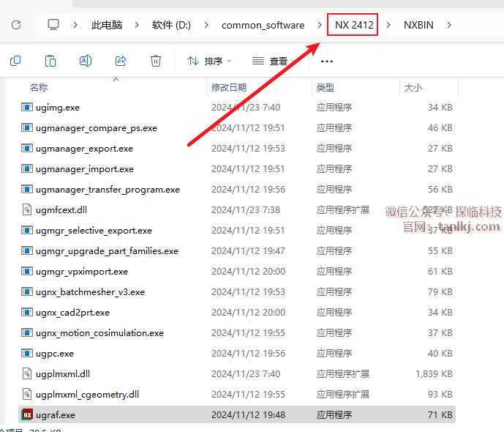This screenshot has height=432, width=504.
Task: Select ugmgr_selective_export.exe
Action: coord(237,231)
